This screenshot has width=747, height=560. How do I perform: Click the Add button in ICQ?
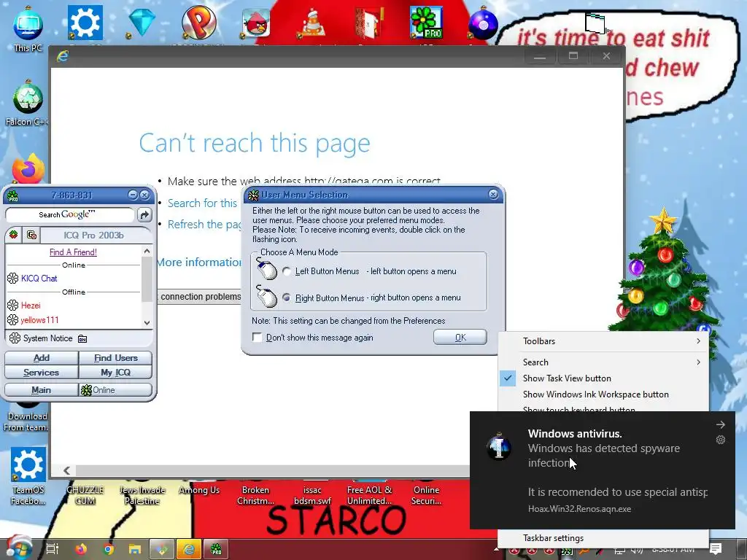tap(42, 357)
